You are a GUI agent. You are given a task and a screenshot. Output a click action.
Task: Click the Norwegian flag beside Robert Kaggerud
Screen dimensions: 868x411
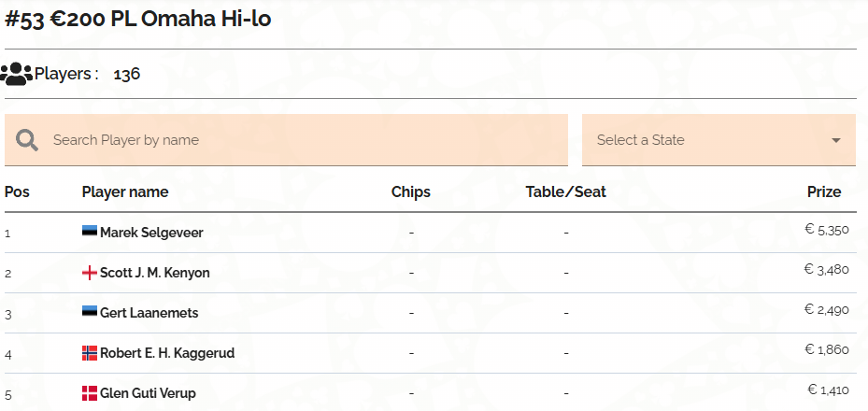[x=90, y=353]
